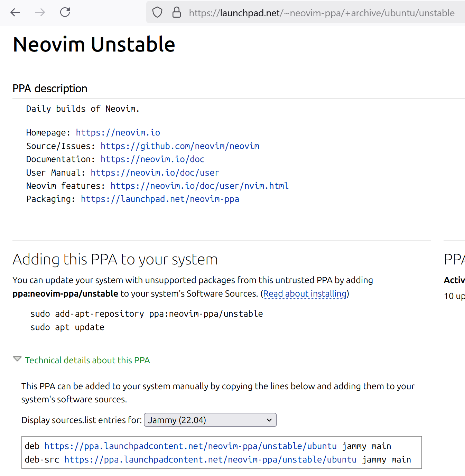This screenshot has width=465, height=476.
Task: Click the tracking protection shield icon
Action: click(157, 13)
